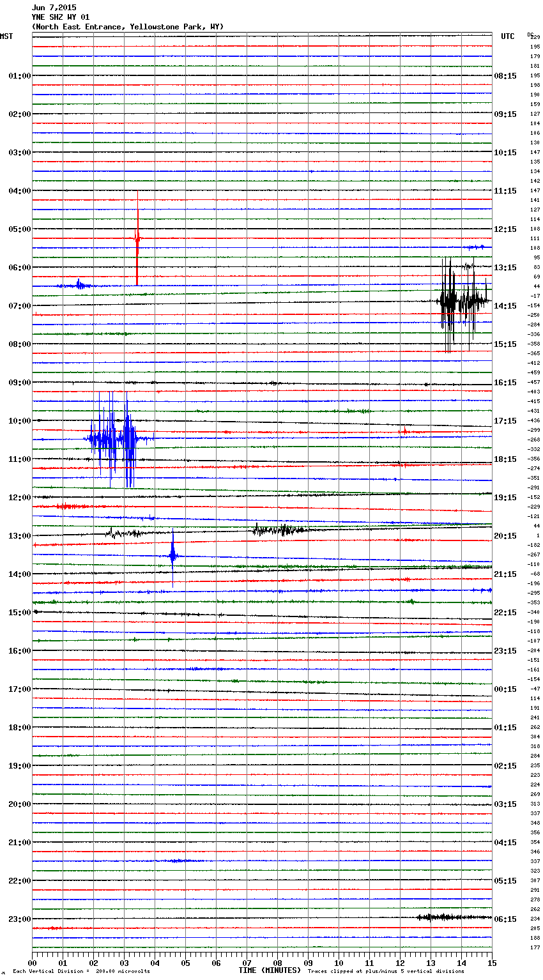Click the 06:15 UTC time label

pyautogui.click(x=505, y=919)
